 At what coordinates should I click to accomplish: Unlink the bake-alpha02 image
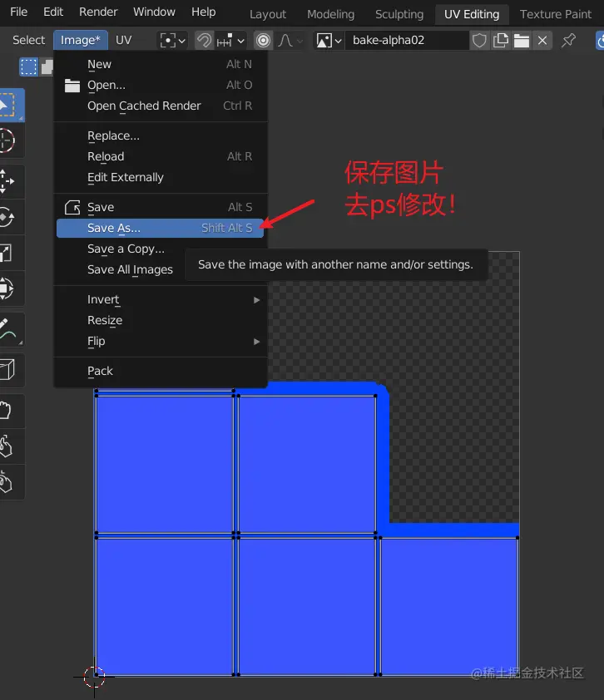[542, 41]
